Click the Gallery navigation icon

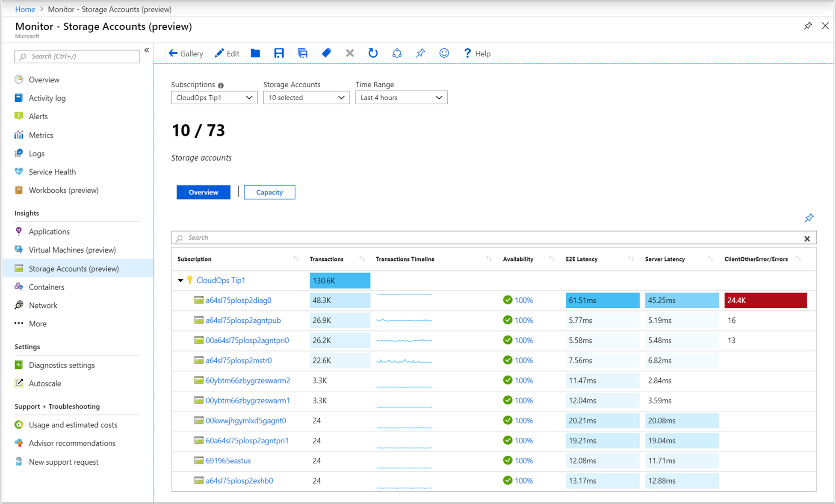[x=184, y=53]
